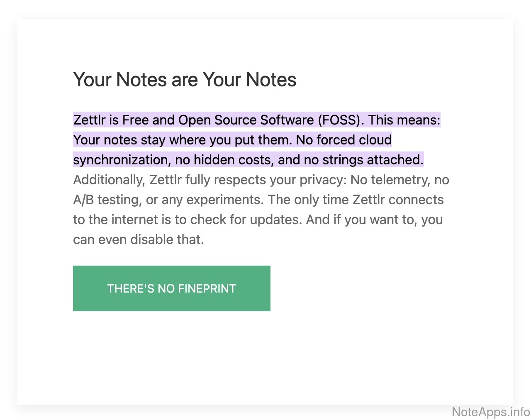The width and height of the screenshot is (531, 420).
Task: Open the NoteApps.info watermark link
Action: 491,412
